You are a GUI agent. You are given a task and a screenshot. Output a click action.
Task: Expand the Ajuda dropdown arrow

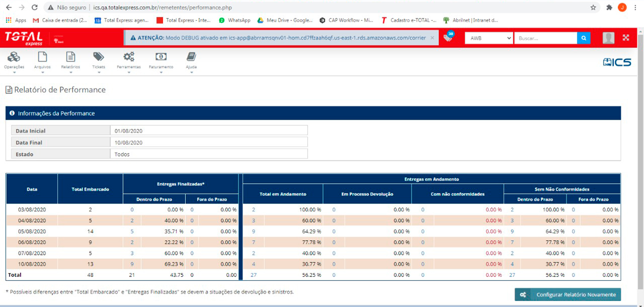coord(192,73)
